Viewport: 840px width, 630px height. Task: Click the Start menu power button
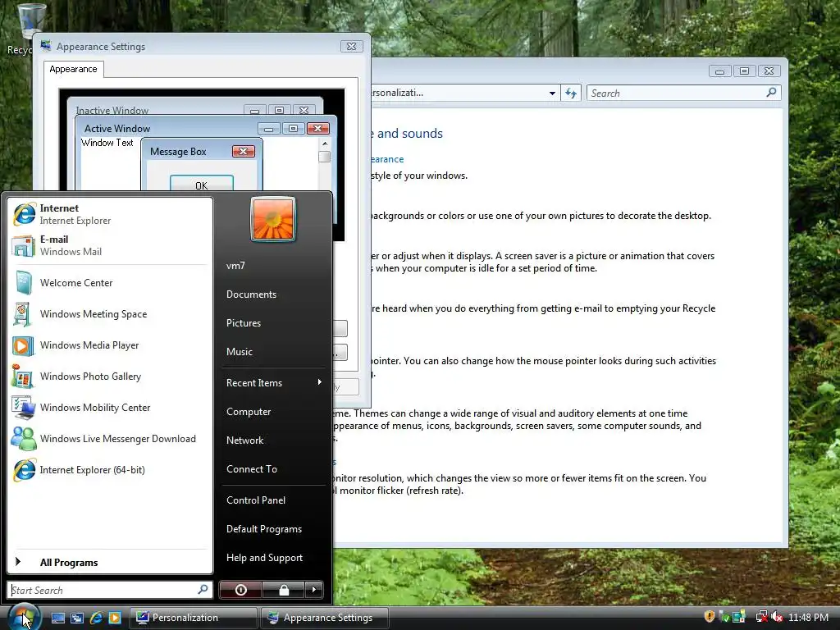point(241,590)
